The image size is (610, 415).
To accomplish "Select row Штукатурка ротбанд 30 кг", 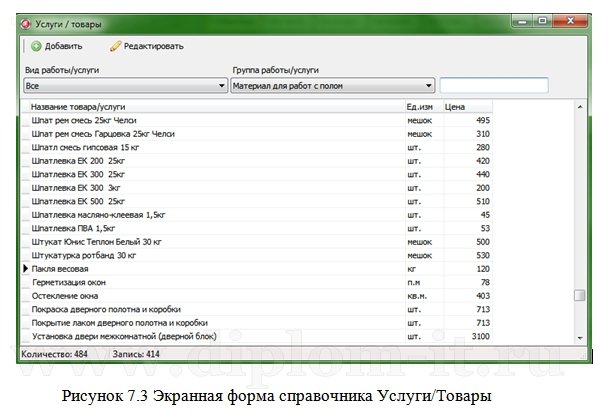I will (x=257, y=255).
